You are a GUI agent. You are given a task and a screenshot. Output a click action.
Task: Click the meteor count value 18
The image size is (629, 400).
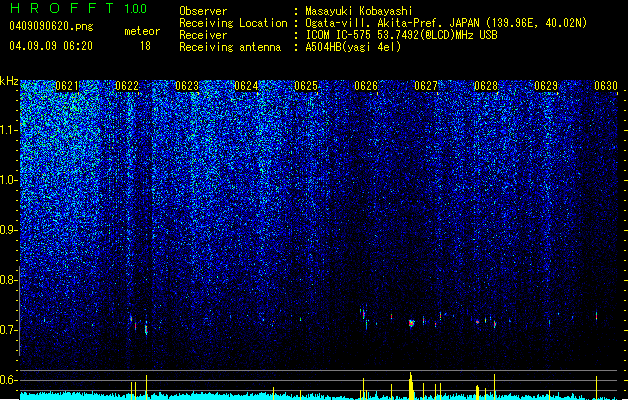(145, 46)
